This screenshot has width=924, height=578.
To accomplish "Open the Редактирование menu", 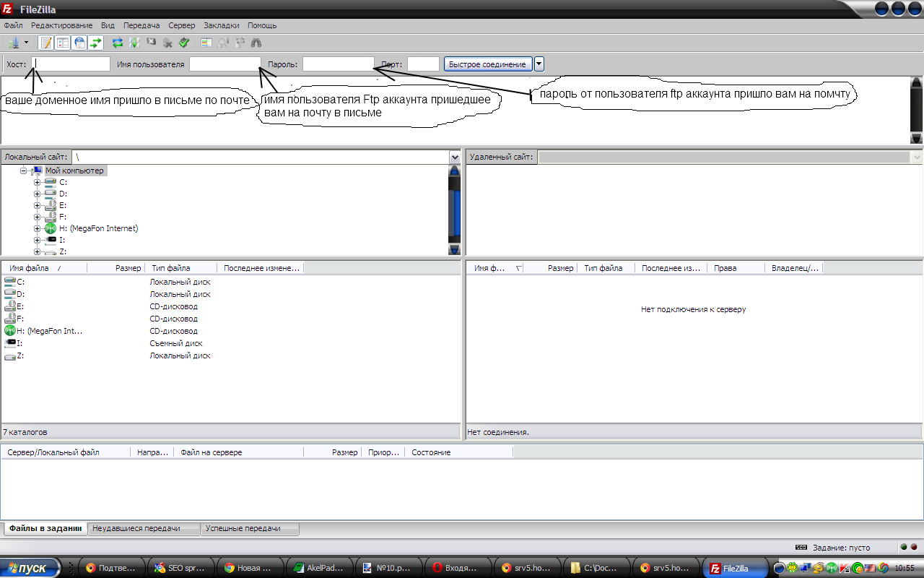I will click(61, 25).
